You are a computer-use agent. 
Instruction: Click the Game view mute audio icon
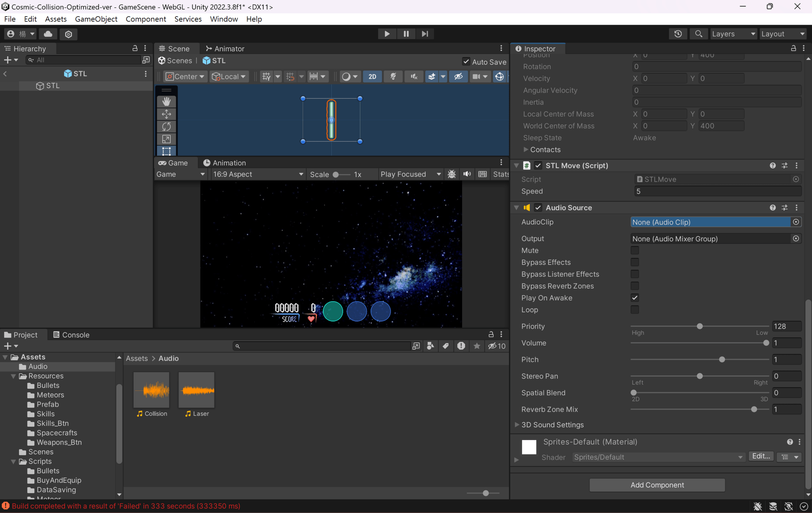click(467, 174)
